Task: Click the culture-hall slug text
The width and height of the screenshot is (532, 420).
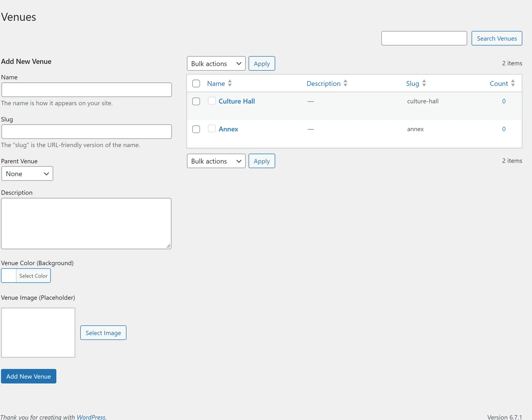Action: (423, 101)
